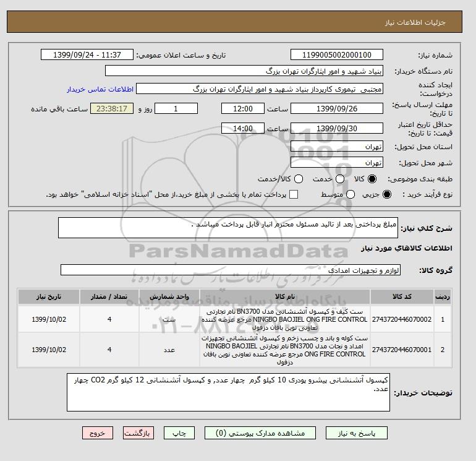The image size is (476, 461).
Task: Click the remaining time countdown 23:38:17
Action: (112, 108)
